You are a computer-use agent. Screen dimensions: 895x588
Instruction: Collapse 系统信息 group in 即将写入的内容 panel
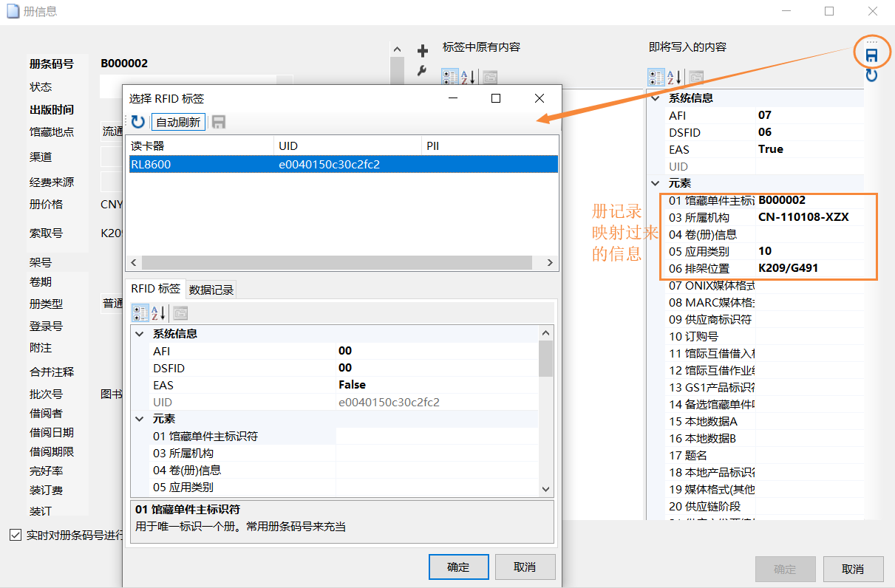(x=656, y=98)
